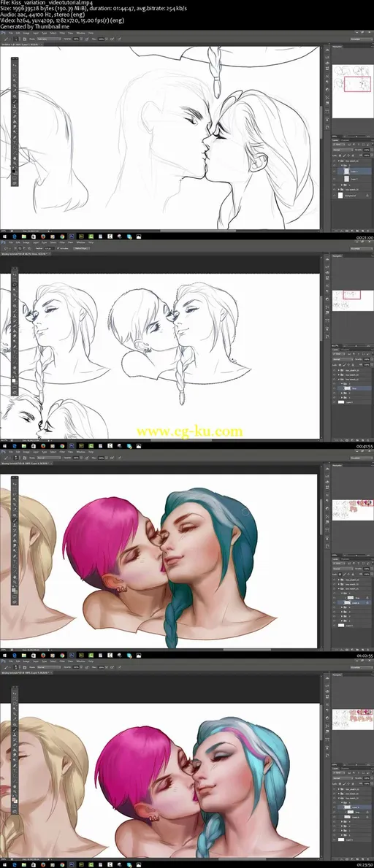The width and height of the screenshot is (374, 868).
Task: Open the Window menu in the 01:23:50 frame
Action: [81, 661]
